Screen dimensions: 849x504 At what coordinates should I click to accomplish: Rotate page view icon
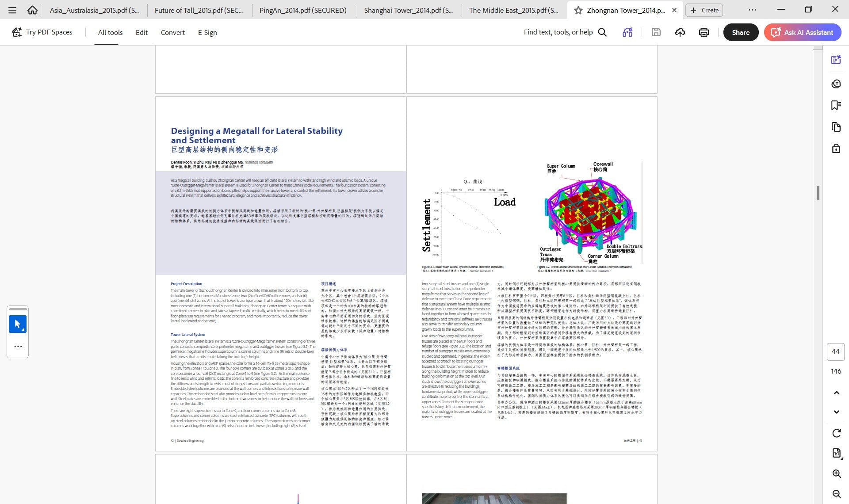pyautogui.click(x=836, y=433)
